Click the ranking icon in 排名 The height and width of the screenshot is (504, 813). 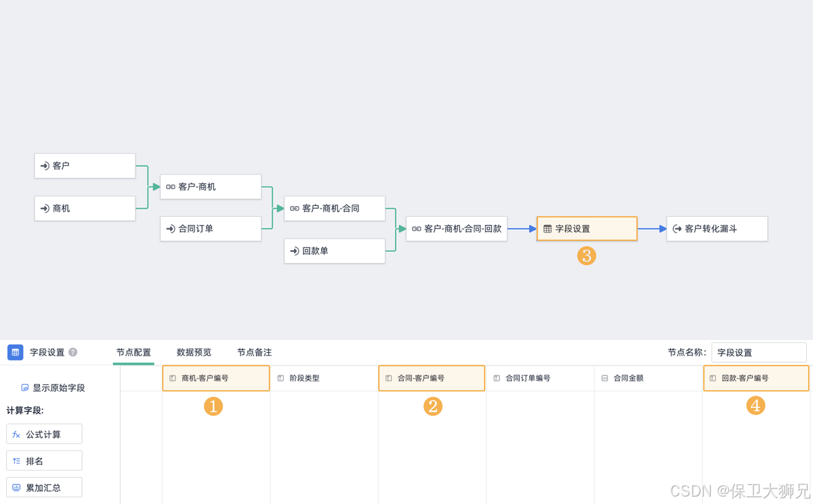click(x=16, y=461)
